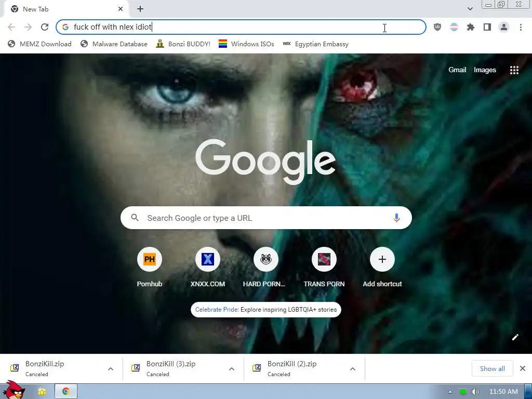Open the Angry Birds start button

pos(13,390)
